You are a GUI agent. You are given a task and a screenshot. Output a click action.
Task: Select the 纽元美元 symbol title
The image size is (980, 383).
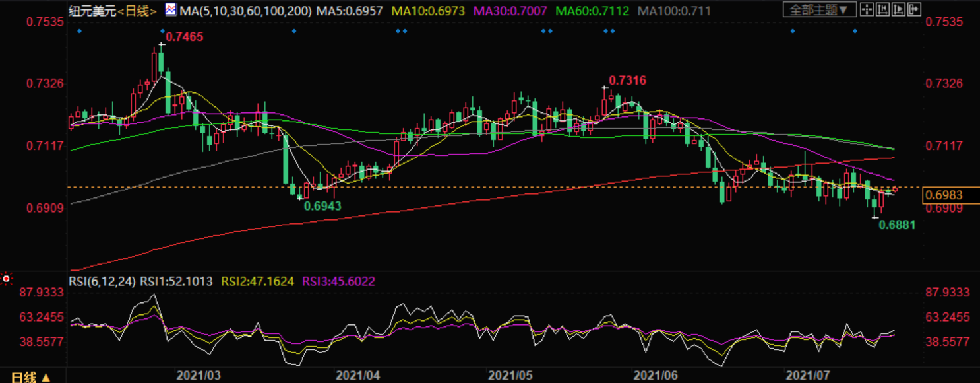tap(94, 11)
